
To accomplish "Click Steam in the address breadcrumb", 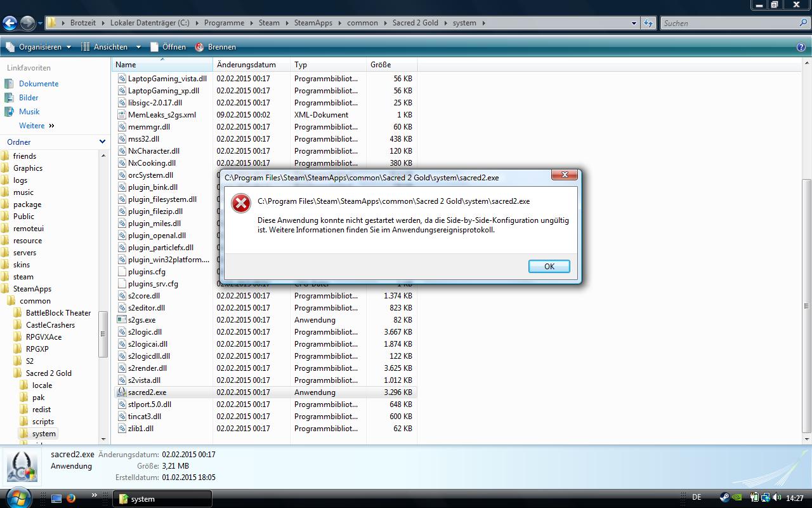I will pos(269,23).
